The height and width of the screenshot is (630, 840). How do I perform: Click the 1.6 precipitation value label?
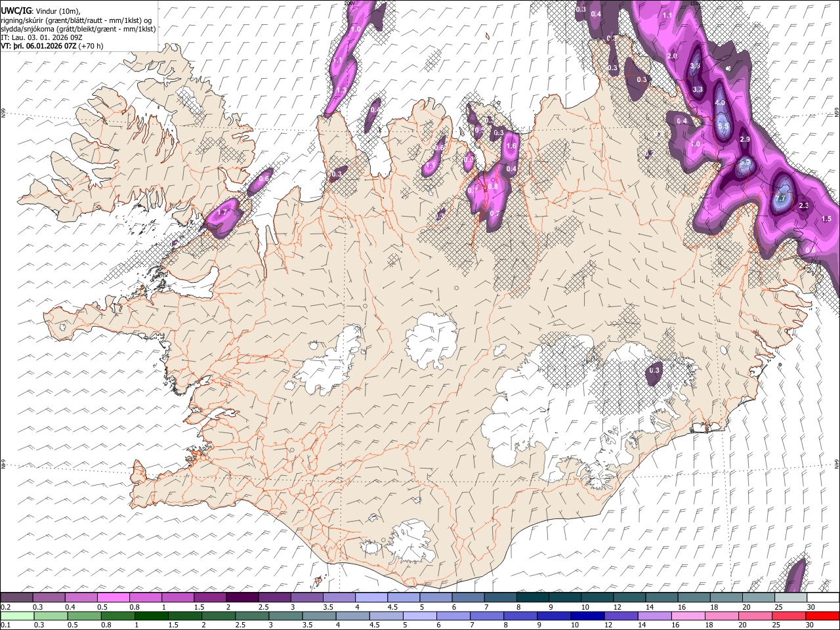tap(512, 146)
